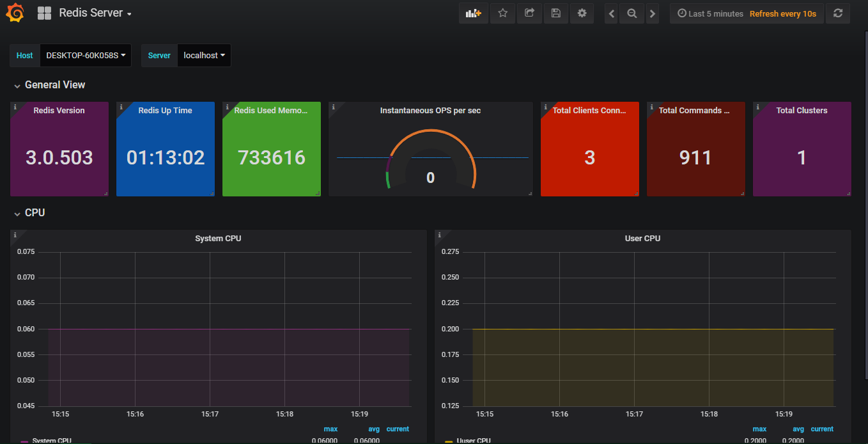Open the Host DESKTOP-60K058S dropdown
The width and height of the screenshot is (868, 444).
point(85,56)
